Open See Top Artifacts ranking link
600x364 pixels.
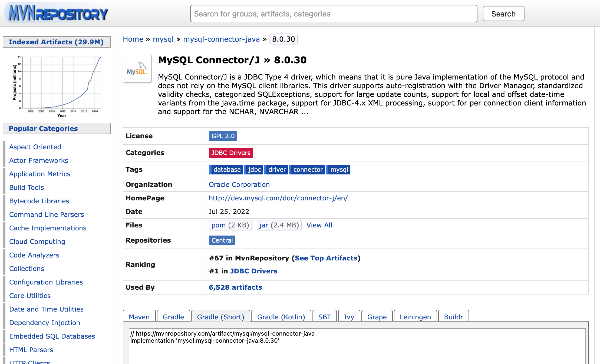[326, 258]
